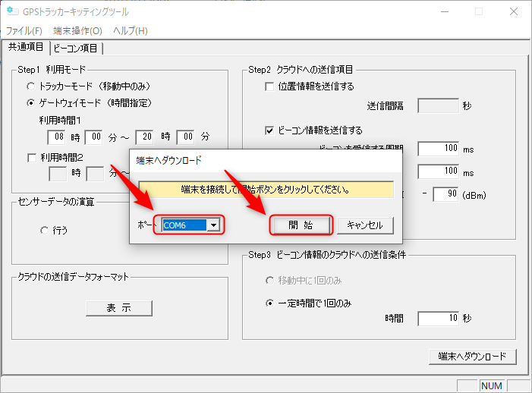
Task: Enable the 利用時間2 checkbox
Action: tap(32, 158)
